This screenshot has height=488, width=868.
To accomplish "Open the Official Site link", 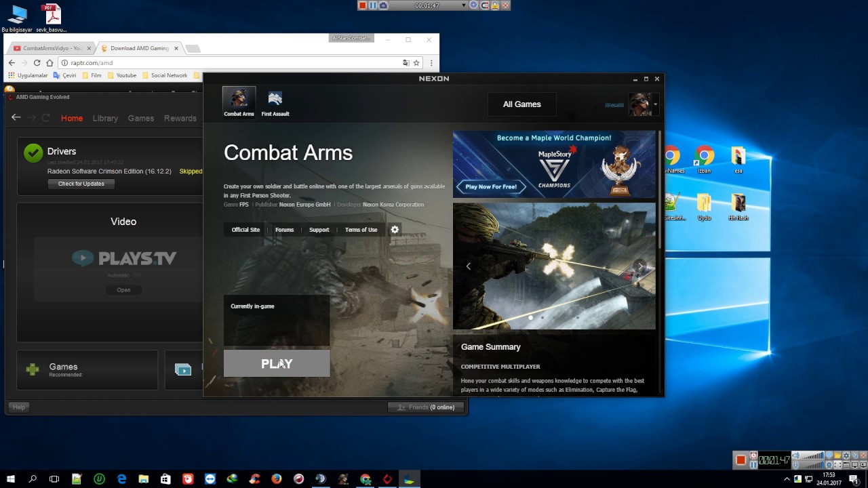I will click(x=245, y=230).
